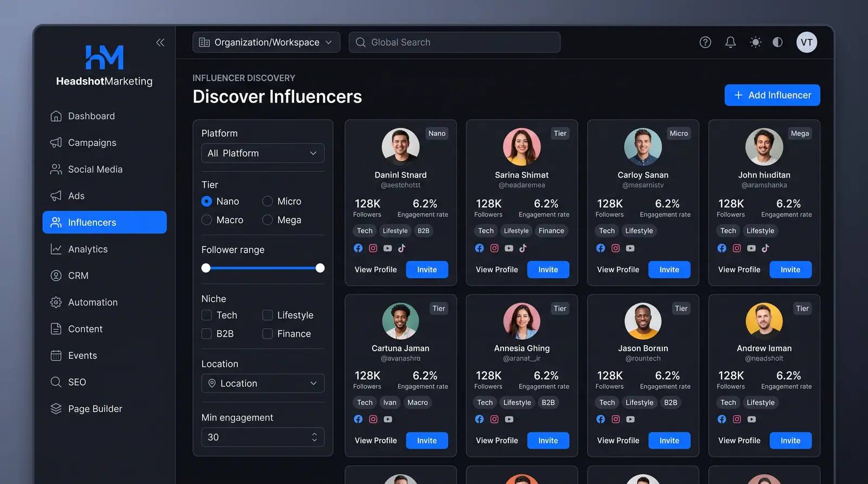Select the Macro tier radio button
Screen dimensions: 868x484
pyautogui.click(x=206, y=220)
